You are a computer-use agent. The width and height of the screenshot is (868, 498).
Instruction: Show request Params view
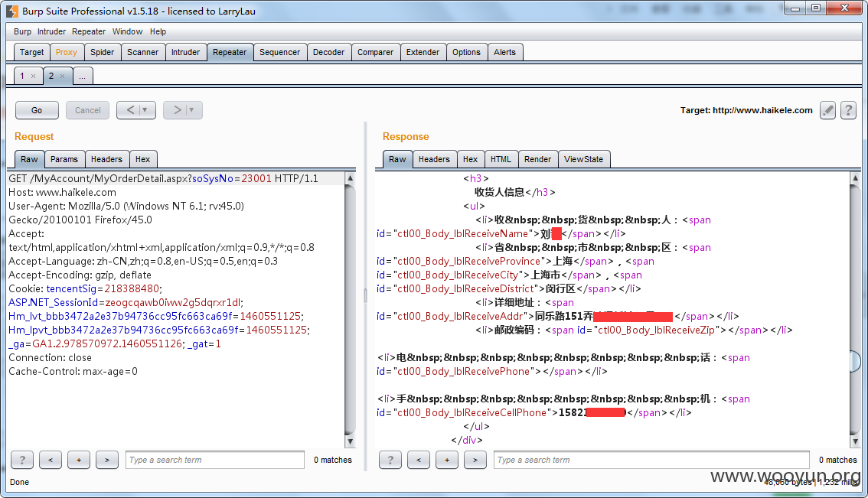pos(64,159)
